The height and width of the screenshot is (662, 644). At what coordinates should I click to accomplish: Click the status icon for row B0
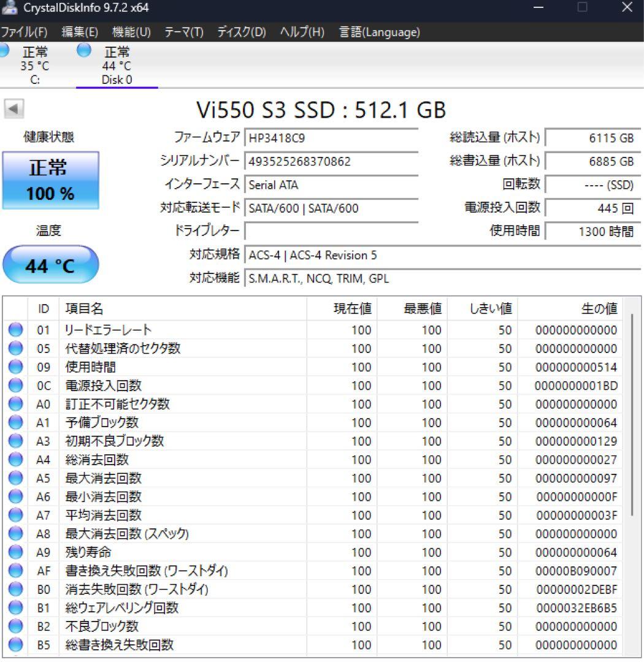point(15,589)
